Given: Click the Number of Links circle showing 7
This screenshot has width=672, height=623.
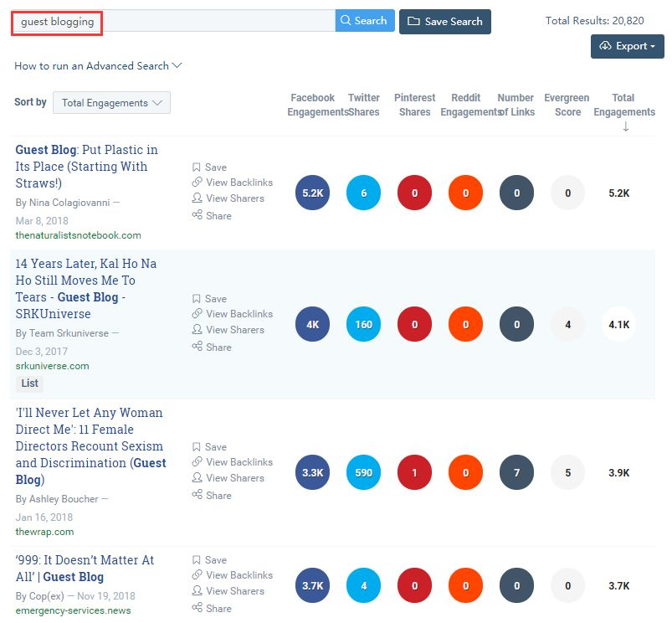Looking at the screenshot, I should 517,473.
